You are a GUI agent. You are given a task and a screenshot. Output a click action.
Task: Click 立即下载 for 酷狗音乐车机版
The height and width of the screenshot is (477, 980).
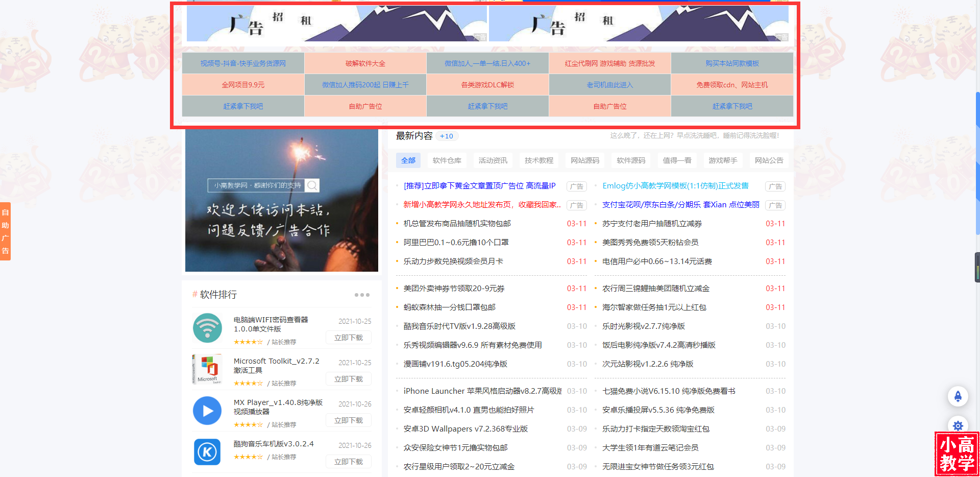point(348,461)
